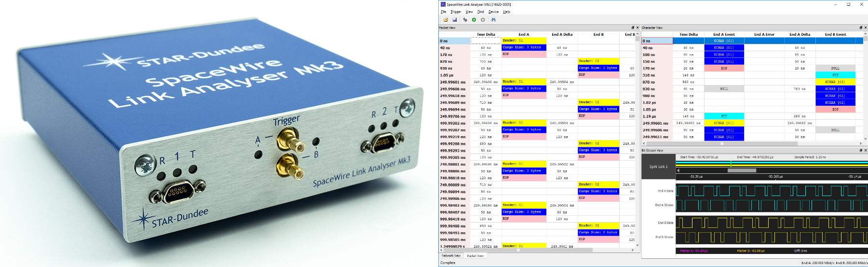Select '1.19 µs' row in Character View
Image resolution: width=868 pixels, height=267 pixels.
point(752,116)
